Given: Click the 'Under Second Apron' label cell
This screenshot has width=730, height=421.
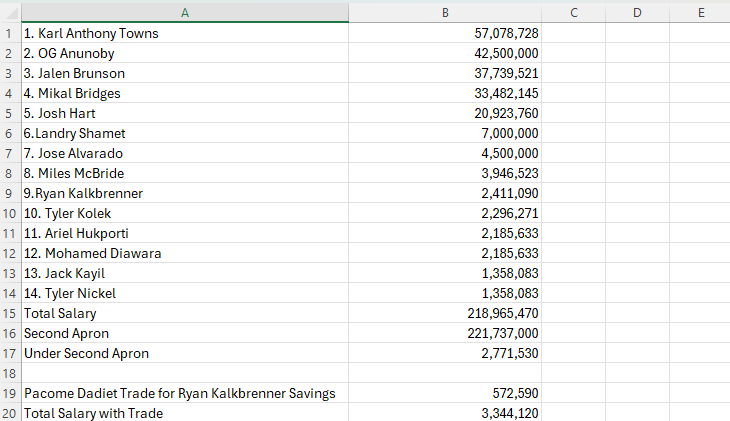Looking at the screenshot, I should click(x=185, y=353).
